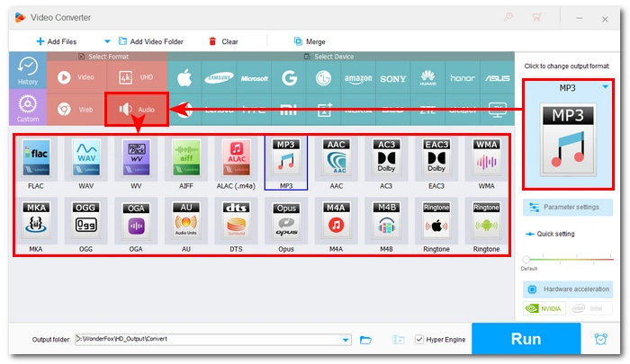Viewport: 630px width, 364px height.
Task: Choose the M4A format icon
Action: pyautogui.click(x=337, y=221)
